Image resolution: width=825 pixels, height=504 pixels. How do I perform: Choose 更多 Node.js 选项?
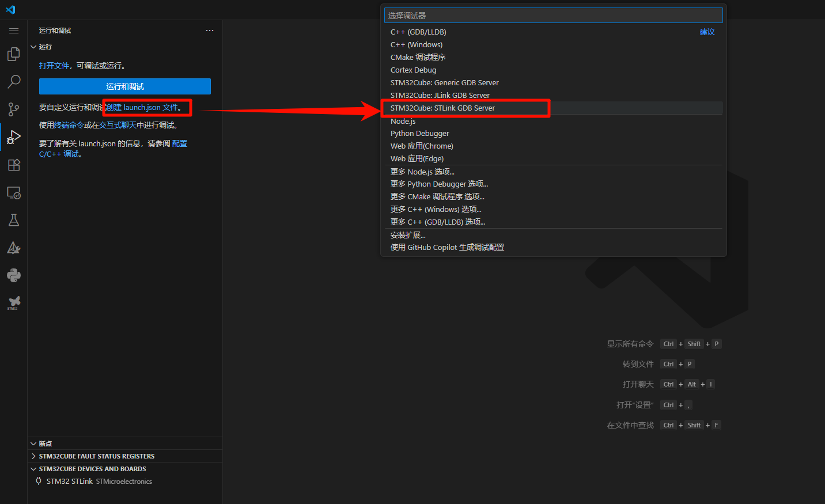(554, 172)
